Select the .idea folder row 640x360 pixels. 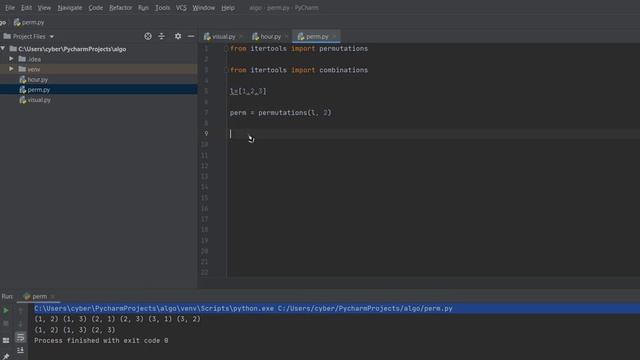point(99,59)
